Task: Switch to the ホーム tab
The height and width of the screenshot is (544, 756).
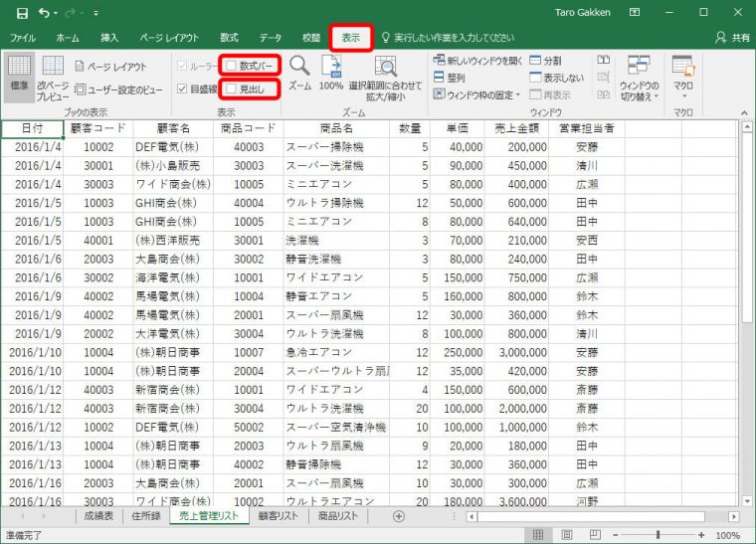Action: [68, 38]
